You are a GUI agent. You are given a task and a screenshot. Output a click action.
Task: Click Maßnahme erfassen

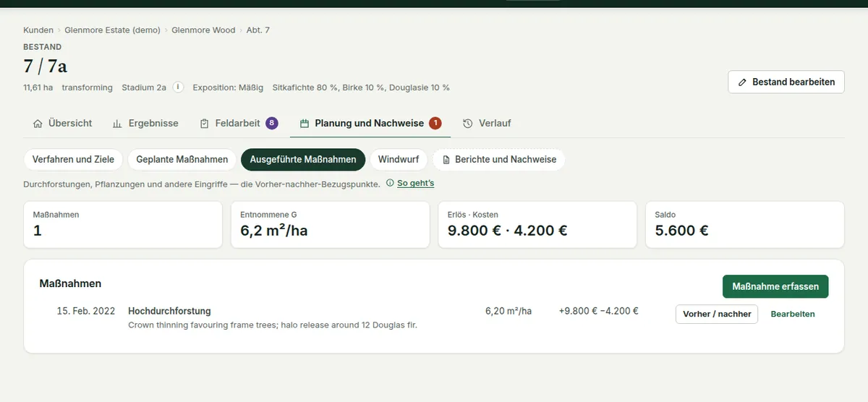coord(775,286)
